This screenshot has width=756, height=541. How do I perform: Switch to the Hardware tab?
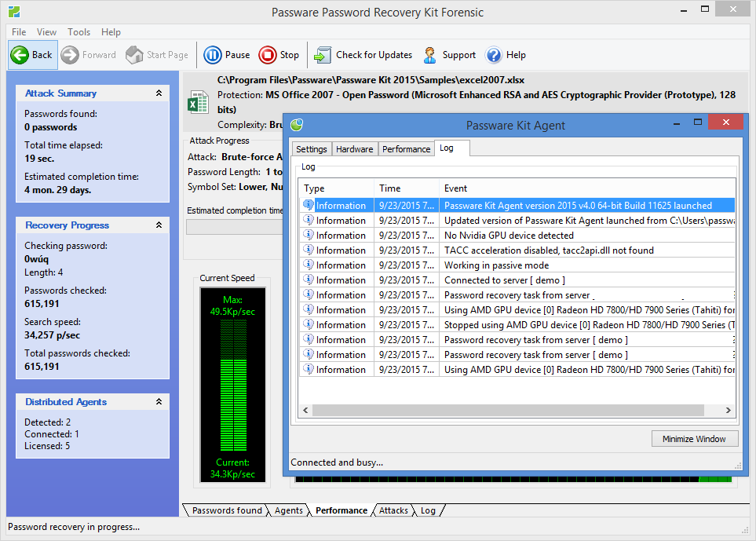click(x=354, y=148)
